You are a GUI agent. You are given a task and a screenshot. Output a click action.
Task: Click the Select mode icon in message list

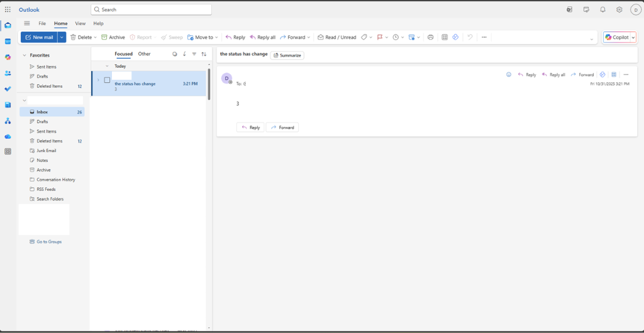175,54
